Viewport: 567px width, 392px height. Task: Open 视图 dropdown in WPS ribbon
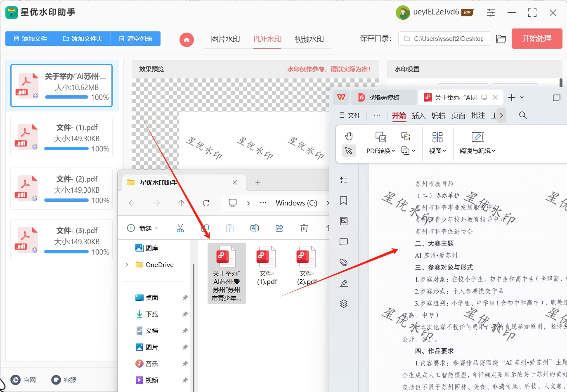437,143
